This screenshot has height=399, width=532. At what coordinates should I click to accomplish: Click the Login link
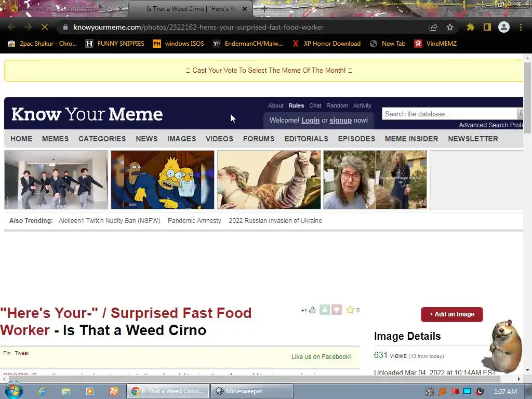(311, 120)
